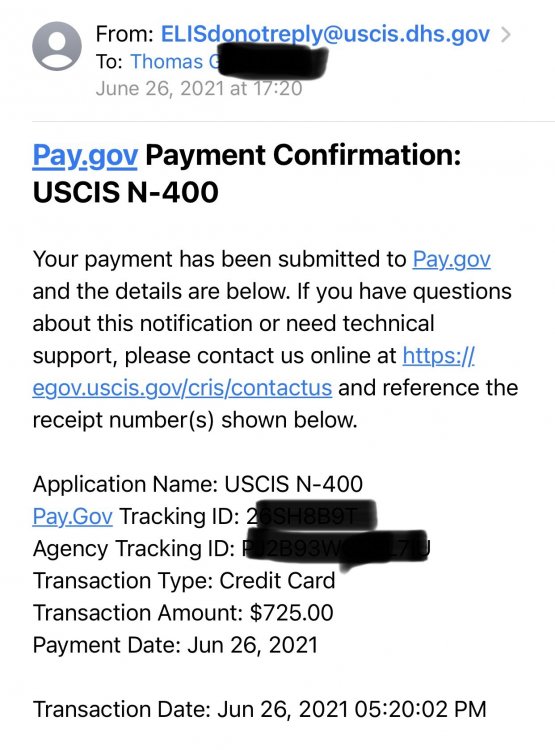Viewport: 555px width, 750px height.
Task: Open the Pay.Gov link beside Tracking ID
Action: 73,517
